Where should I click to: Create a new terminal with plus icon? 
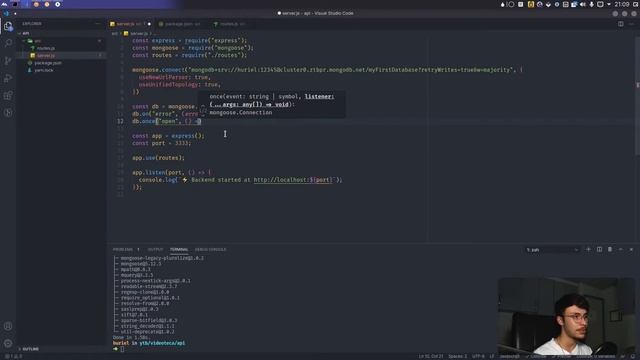(588, 249)
